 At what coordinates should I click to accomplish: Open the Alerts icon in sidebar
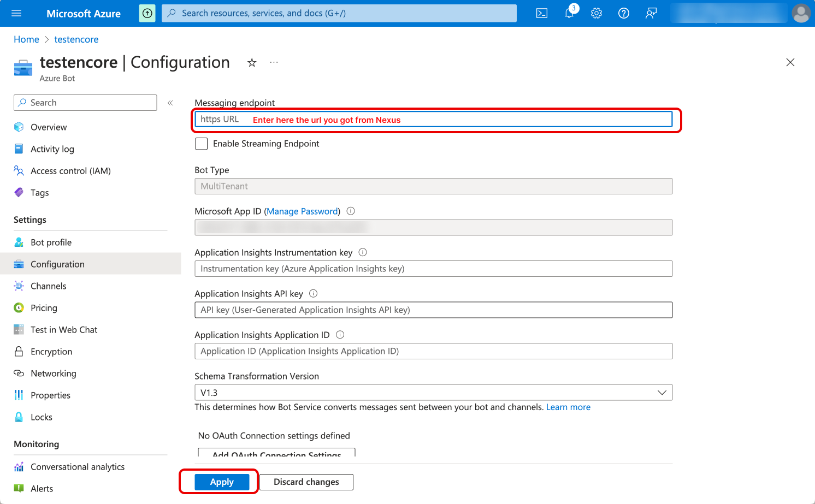(19, 488)
